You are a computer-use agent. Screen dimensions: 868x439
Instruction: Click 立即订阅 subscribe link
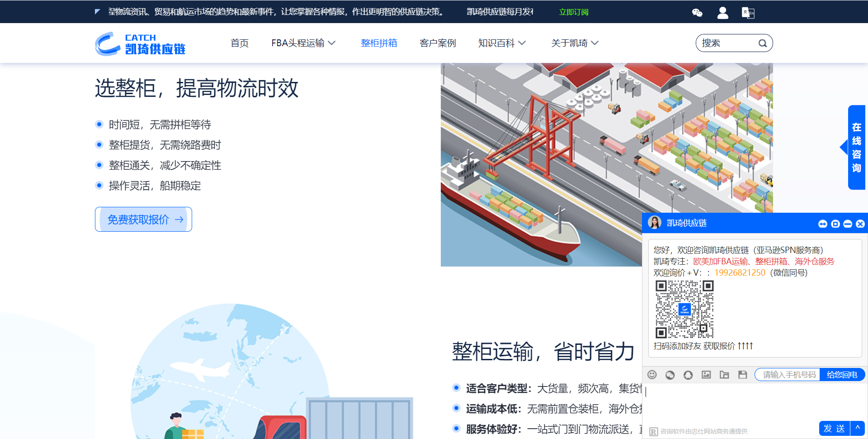coord(574,12)
